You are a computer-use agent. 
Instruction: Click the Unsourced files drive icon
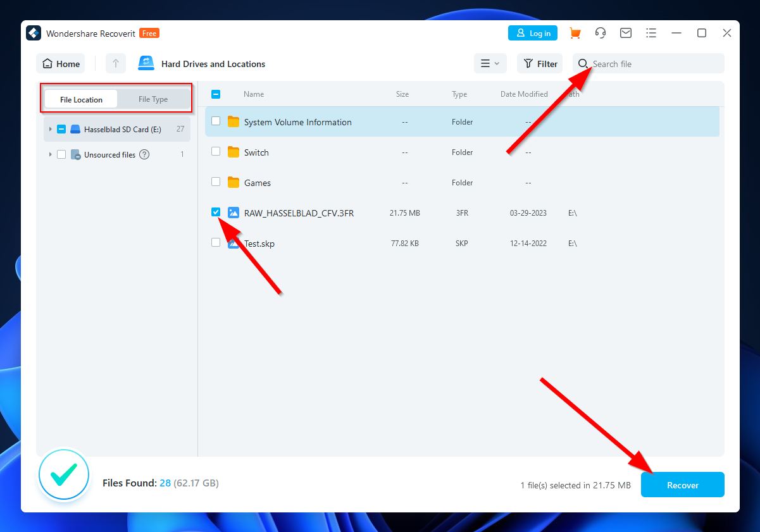tap(75, 154)
